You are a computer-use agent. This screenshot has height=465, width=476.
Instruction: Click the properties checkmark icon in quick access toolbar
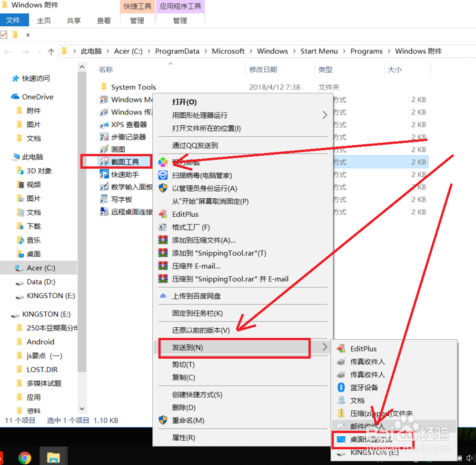pyautogui.click(x=4, y=35)
